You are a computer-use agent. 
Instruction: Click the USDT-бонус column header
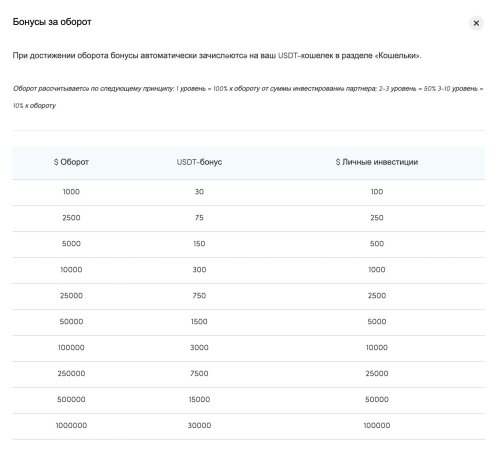[x=199, y=162]
